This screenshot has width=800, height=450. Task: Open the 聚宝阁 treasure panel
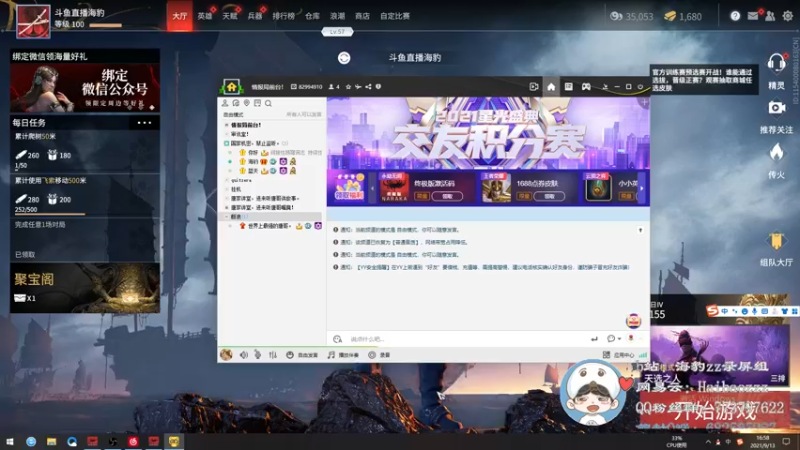[x=85, y=288]
